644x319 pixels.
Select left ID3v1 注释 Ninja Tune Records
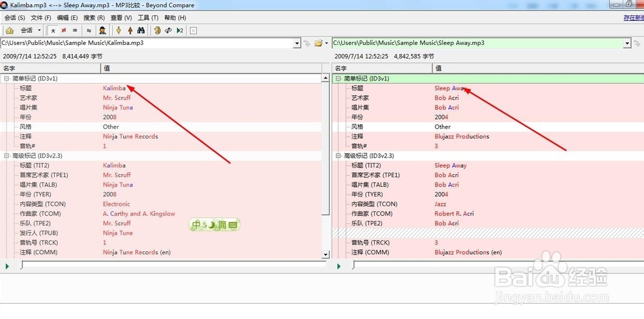pyautogui.click(x=131, y=136)
